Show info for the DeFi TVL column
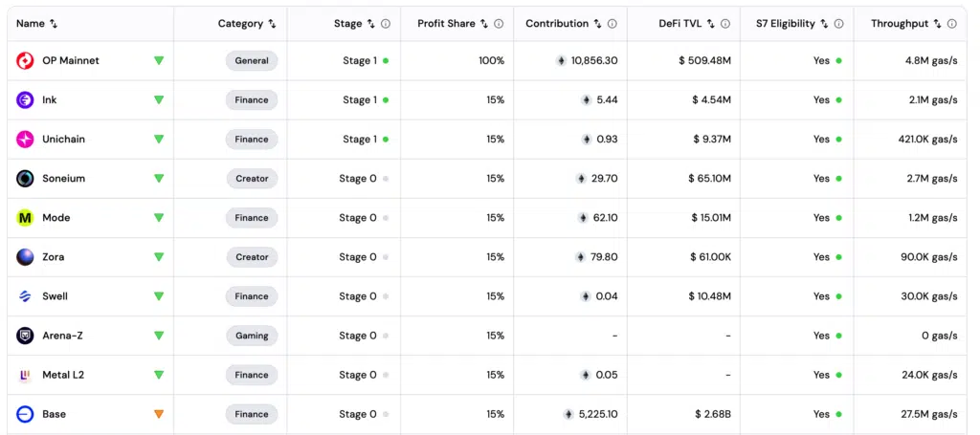 click(x=725, y=24)
